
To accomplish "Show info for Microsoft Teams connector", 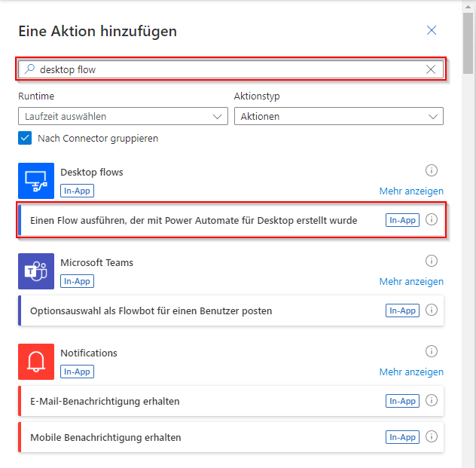I will pos(432,261).
